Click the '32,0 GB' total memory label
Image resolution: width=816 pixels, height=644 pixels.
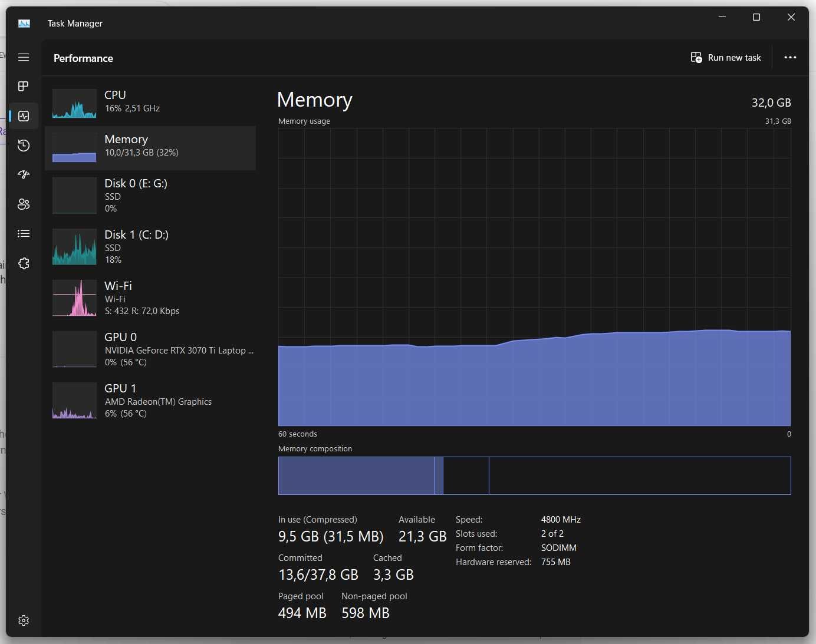[771, 103]
